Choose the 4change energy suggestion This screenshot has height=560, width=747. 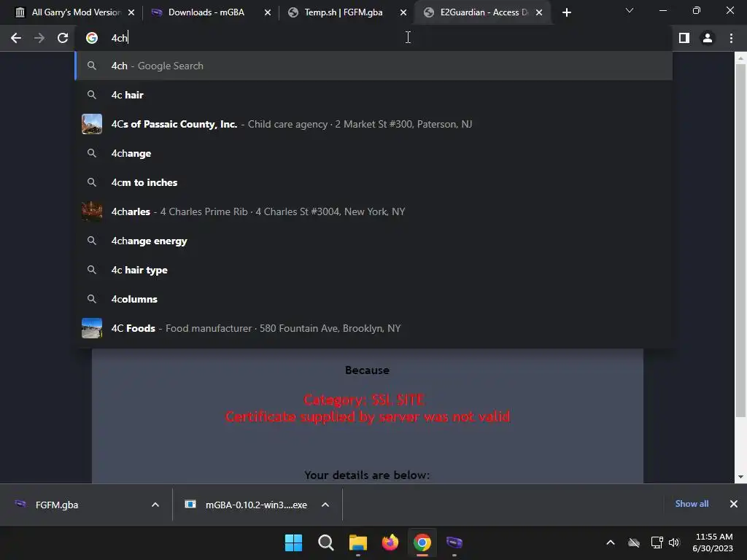click(373, 241)
